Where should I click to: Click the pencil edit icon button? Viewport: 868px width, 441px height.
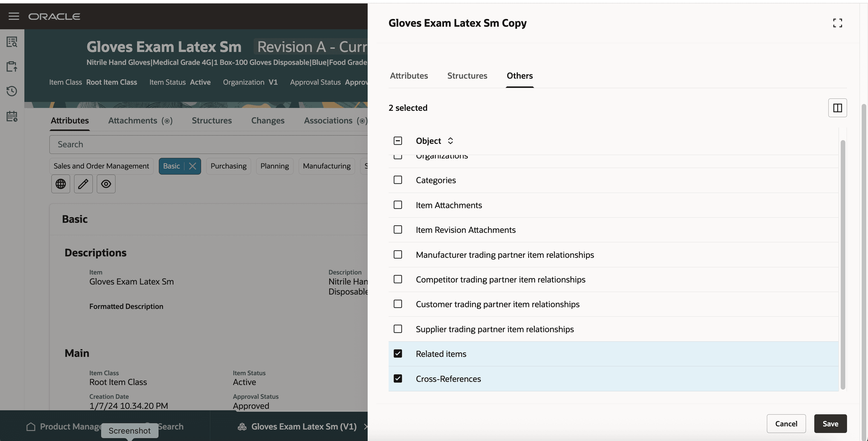pos(83,184)
